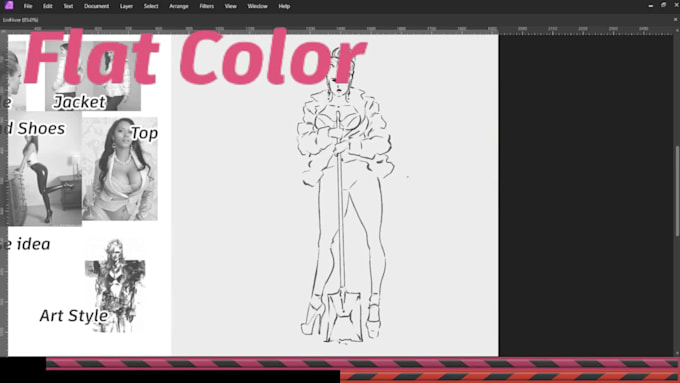Image resolution: width=680 pixels, height=383 pixels.
Task: Click the 'Shoes' text label
Action: coord(41,128)
